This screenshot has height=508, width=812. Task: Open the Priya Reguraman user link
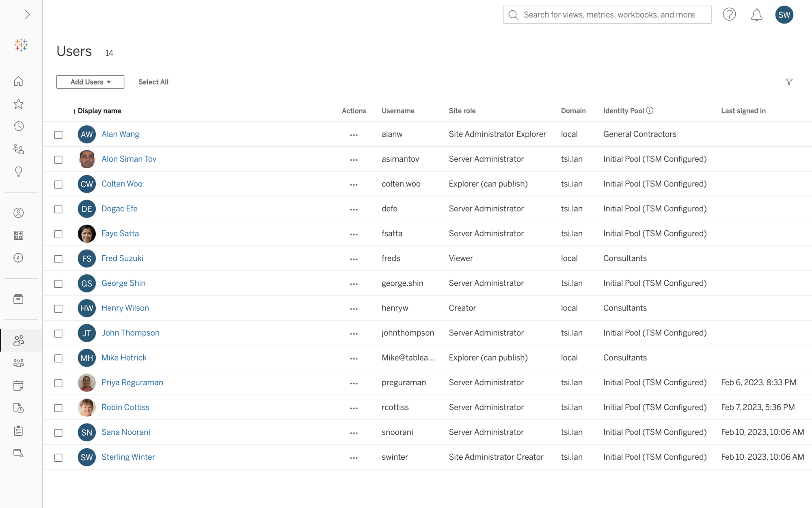tap(132, 382)
